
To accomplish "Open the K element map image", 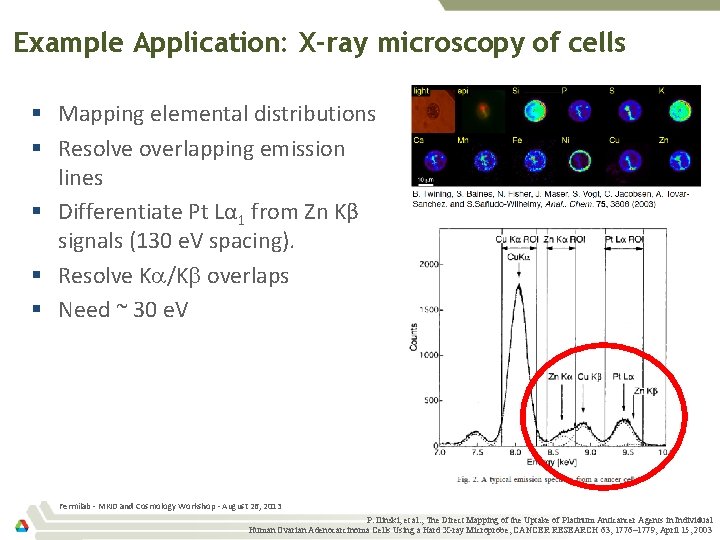I will tap(680, 111).
